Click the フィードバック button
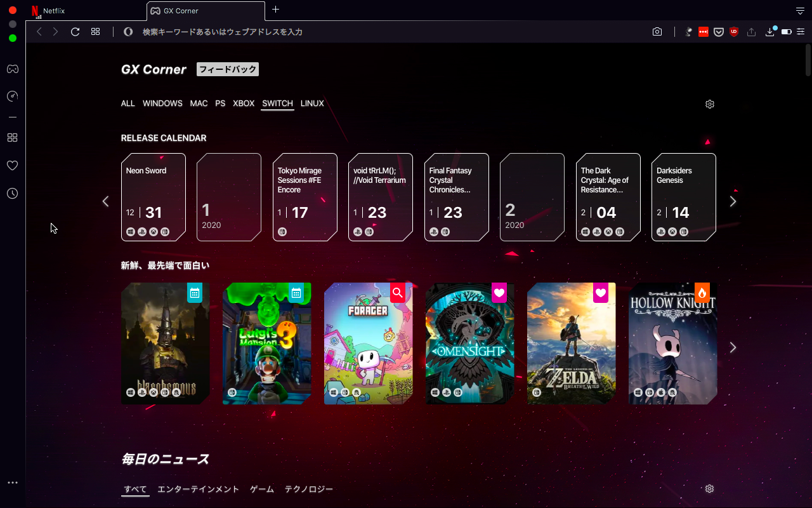 coord(228,70)
